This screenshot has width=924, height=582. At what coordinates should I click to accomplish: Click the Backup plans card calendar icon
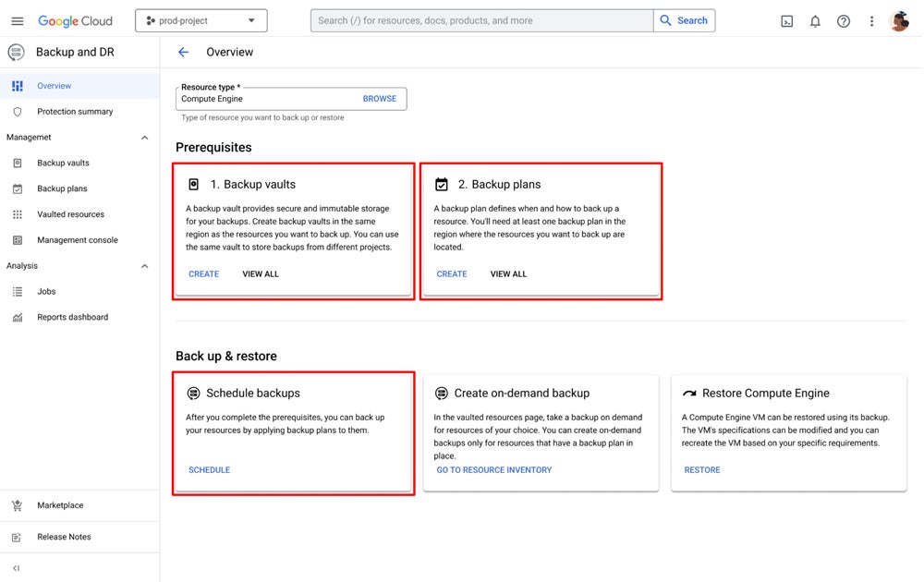click(442, 185)
